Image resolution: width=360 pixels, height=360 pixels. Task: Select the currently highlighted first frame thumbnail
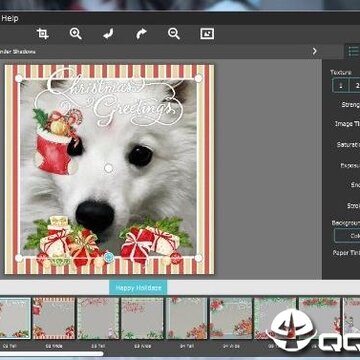(15, 318)
